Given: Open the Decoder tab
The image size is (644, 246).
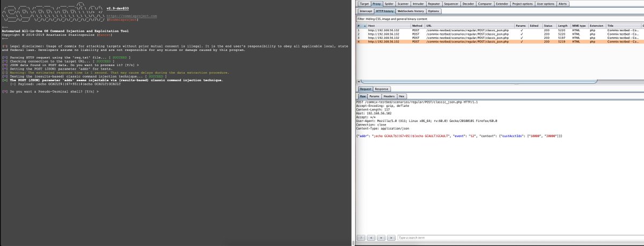Looking at the screenshot, I should [x=469, y=3].
